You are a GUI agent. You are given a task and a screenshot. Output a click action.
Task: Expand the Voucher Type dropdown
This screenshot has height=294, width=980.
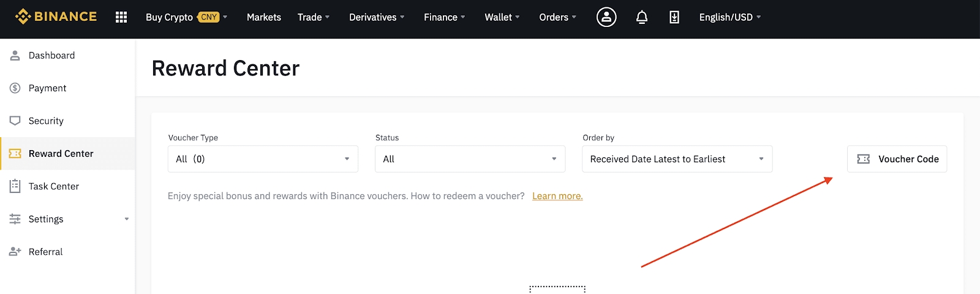(263, 159)
